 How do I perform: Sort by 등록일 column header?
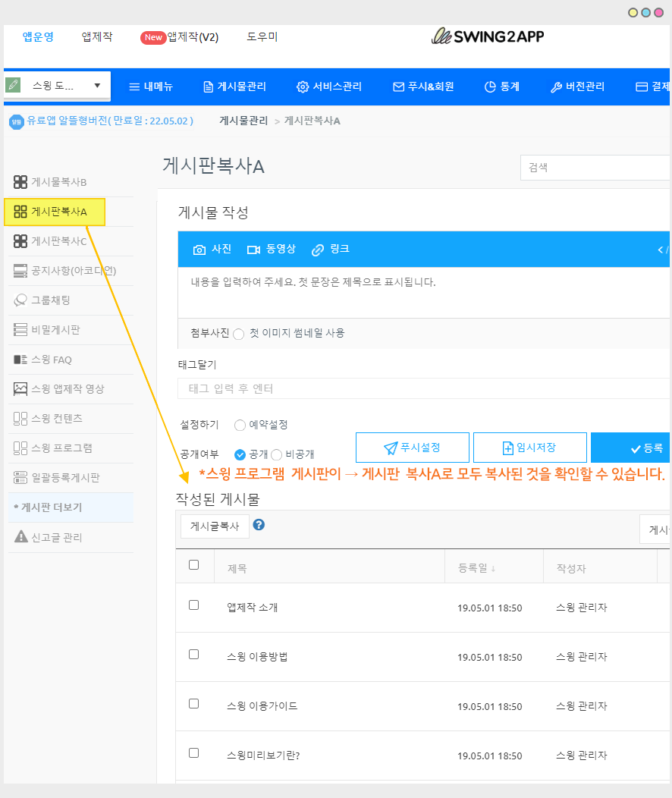tap(476, 568)
